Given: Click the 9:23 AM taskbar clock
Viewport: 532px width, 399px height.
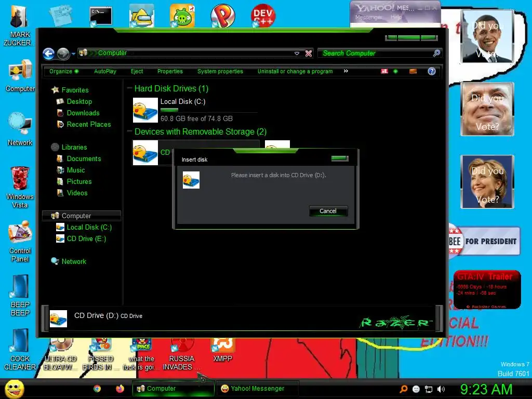Looking at the screenshot, I should [486, 389].
